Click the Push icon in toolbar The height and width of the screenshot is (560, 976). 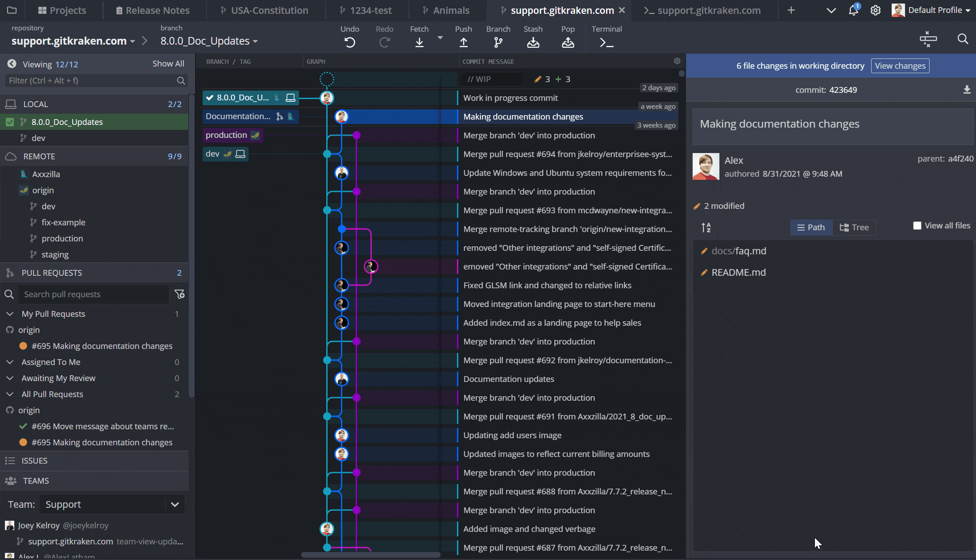pyautogui.click(x=463, y=42)
